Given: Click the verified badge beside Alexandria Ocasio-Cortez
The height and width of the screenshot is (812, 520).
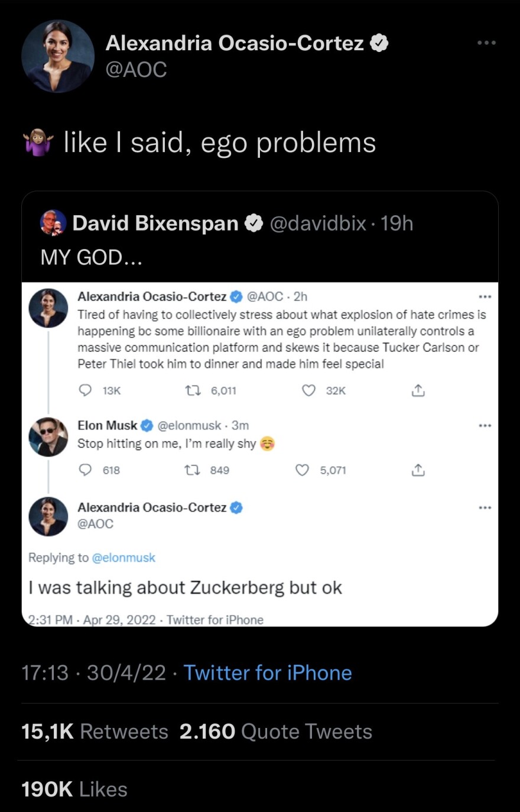Looking at the screenshot, I should point(379,43).
